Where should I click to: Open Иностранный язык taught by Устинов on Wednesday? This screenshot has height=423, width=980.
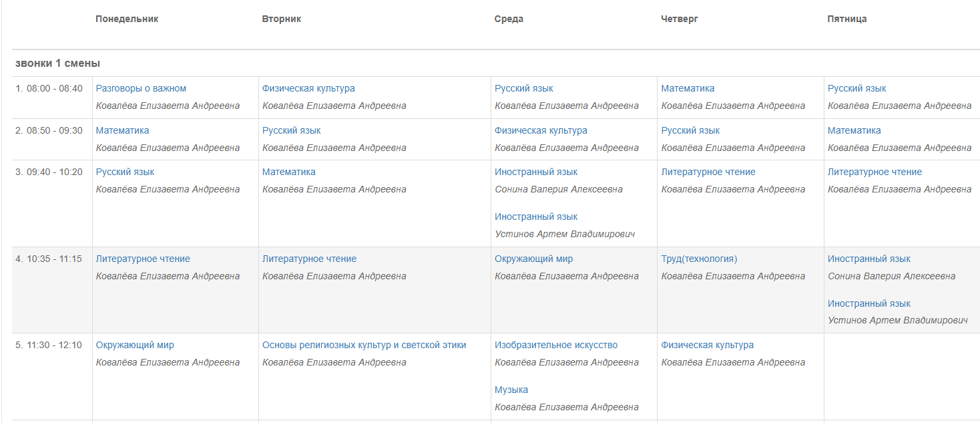[536, 217]
